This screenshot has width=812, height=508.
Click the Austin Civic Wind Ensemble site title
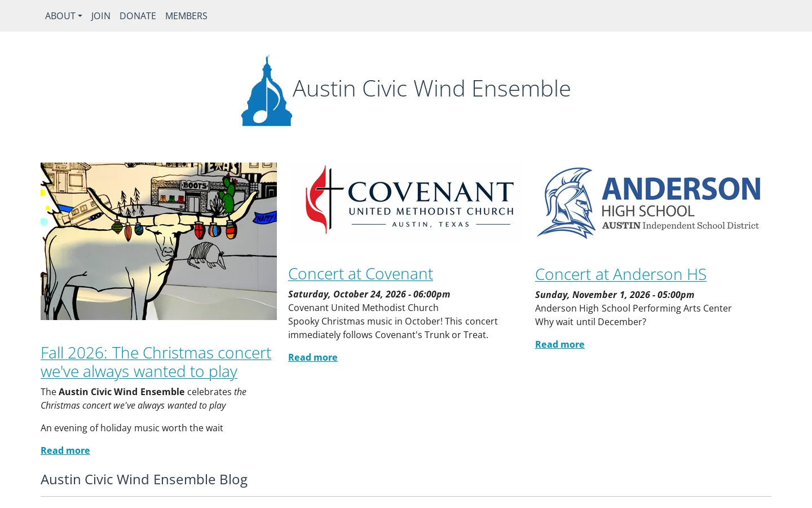tap(431, 89)
